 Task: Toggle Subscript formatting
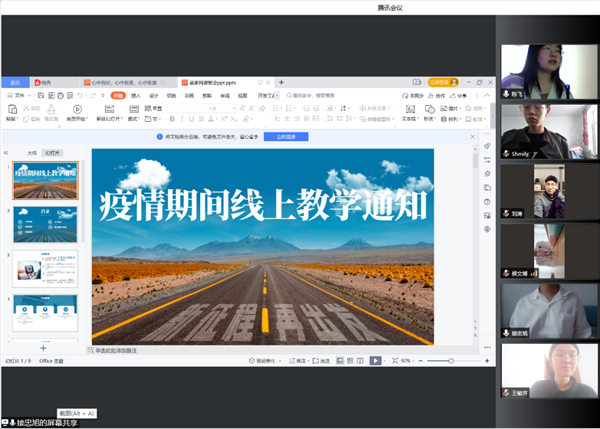point(233,119)
